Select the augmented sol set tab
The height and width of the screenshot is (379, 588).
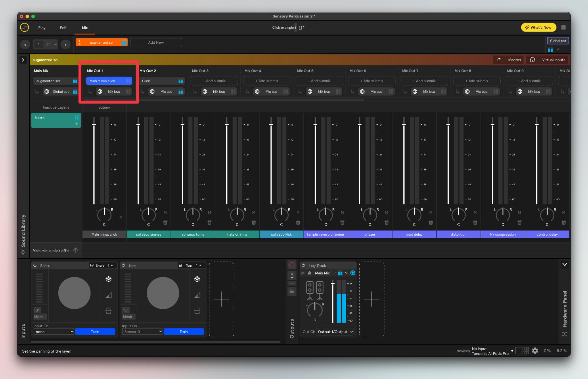point(101,42)
